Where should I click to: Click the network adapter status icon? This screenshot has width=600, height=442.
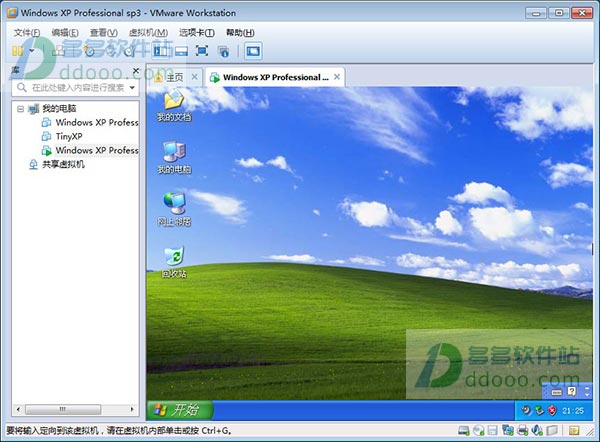508,431
